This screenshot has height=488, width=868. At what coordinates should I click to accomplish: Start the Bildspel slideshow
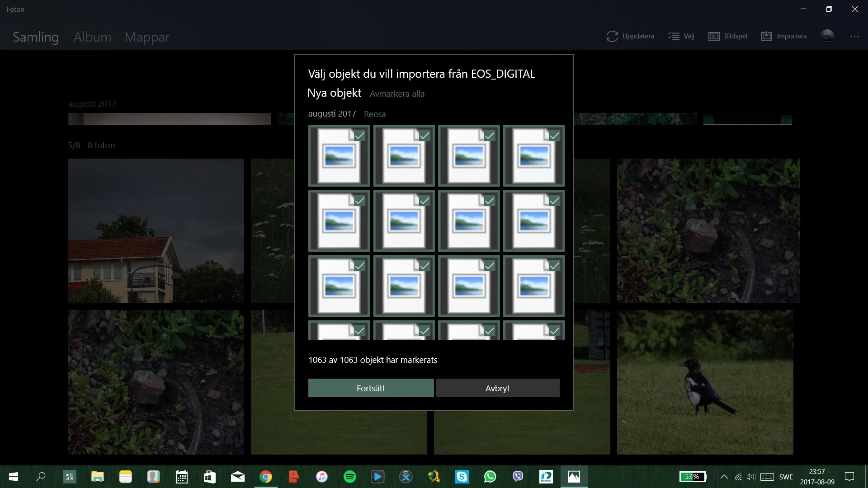[728, 36]
